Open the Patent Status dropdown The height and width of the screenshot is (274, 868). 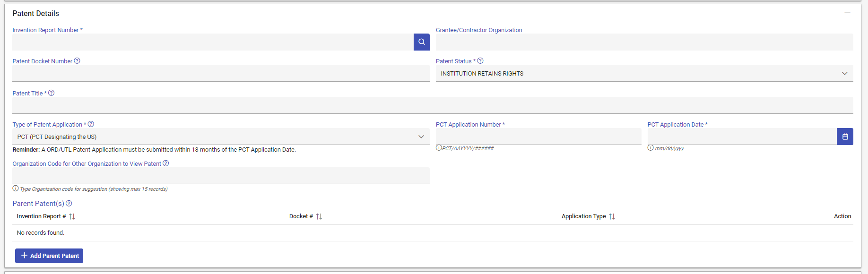click(644, 74)
